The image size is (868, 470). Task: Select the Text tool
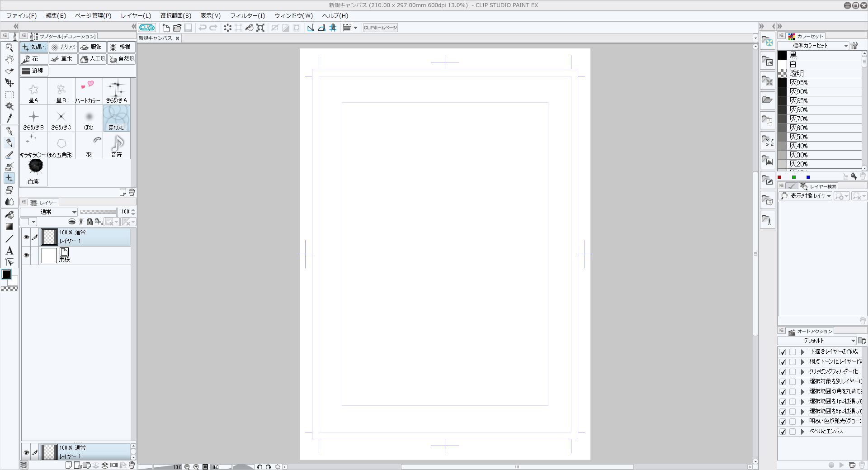coord(9,251)
